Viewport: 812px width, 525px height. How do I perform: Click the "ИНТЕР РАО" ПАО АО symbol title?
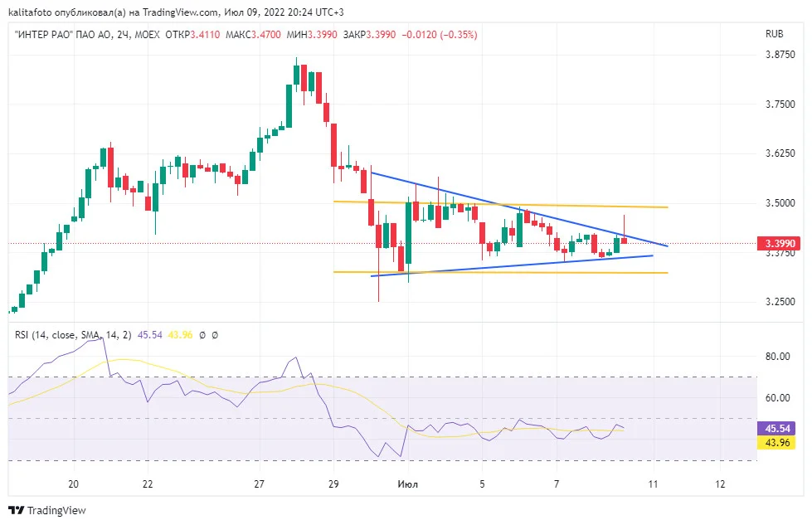[x=62, y=35]
